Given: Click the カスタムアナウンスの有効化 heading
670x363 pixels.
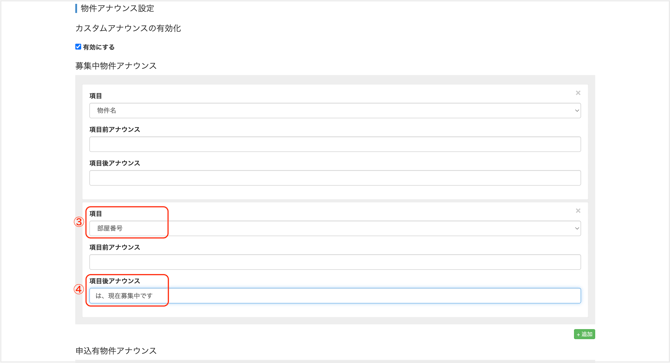Looking at the screenshot, I should point(128,28).
